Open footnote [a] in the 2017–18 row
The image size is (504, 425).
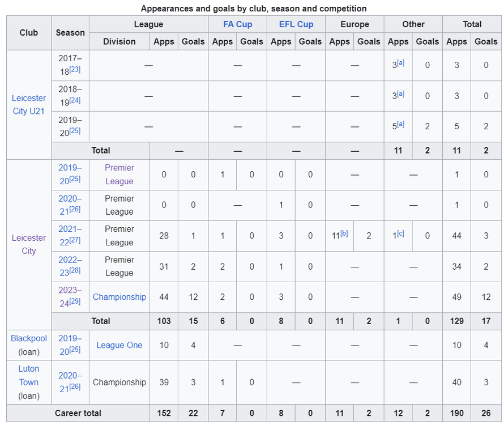tap(400, 63)
